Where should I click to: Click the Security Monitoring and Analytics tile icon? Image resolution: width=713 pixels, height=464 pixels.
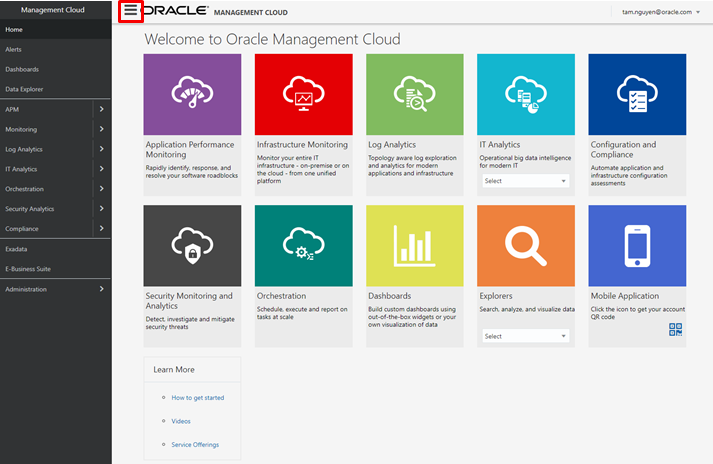click(192, 245)
